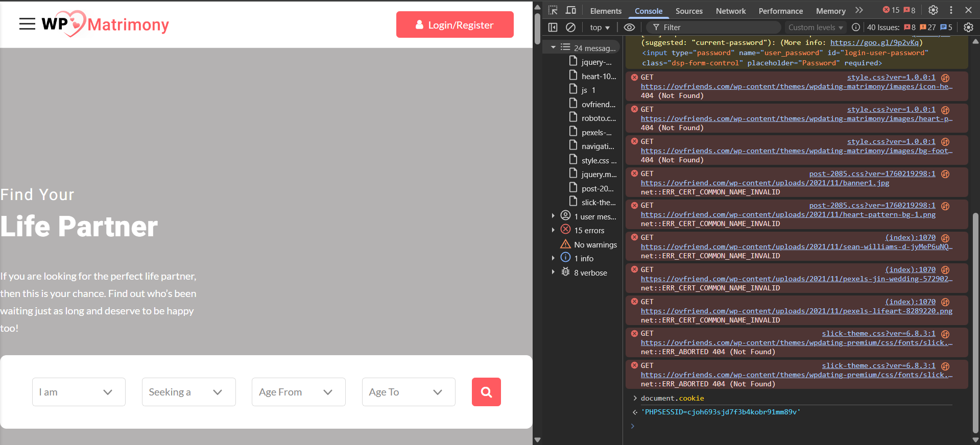Toggle the device toolbar icon
This screenshot has height=445, width=980.
tap(571, 10)
